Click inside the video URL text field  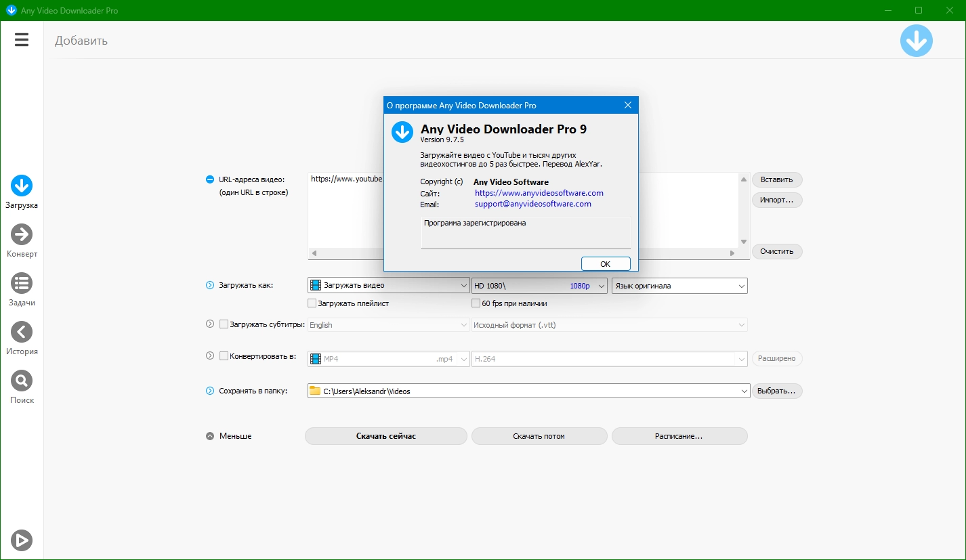tap(523, 210)
